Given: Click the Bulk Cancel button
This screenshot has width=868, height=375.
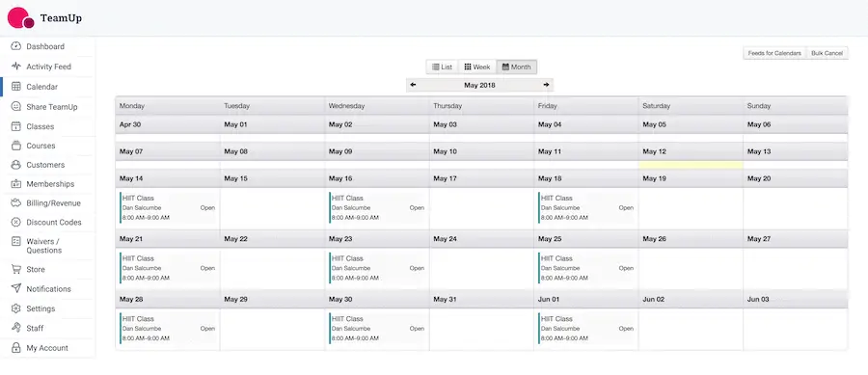Looking at the screenshot, I should pyautogui.click(x=827, y=53).
